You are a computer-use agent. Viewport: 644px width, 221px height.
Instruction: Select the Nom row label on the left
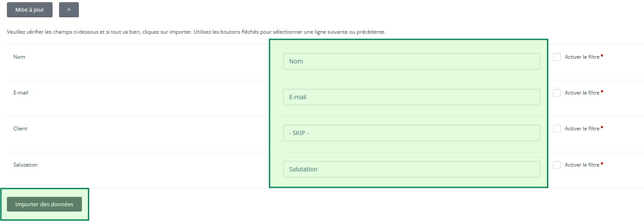[x=19, y=57]
